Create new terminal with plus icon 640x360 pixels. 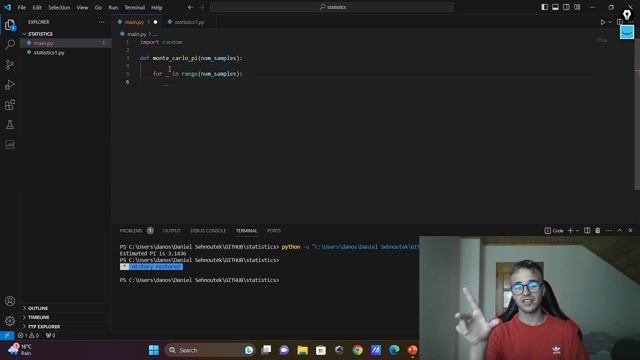(x=570, y=231)
